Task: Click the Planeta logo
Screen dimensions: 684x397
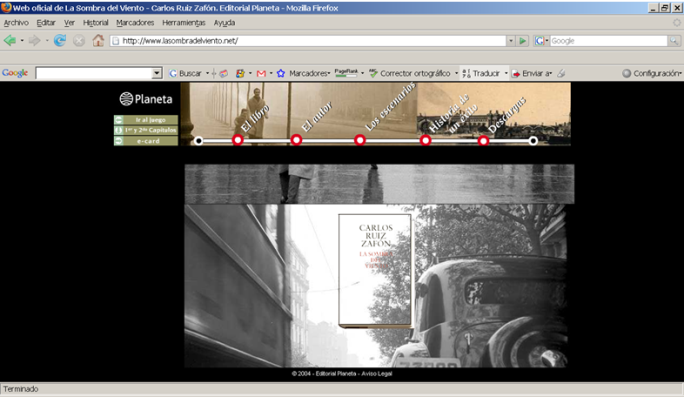Action: 146,99
